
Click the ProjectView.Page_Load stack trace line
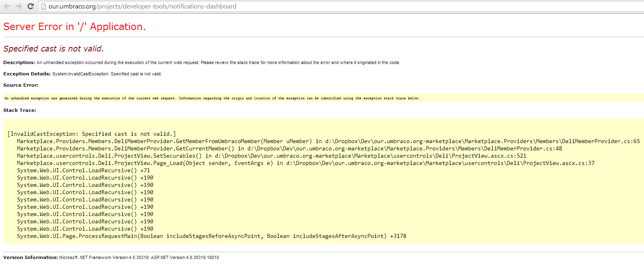(x=305, y=163)
